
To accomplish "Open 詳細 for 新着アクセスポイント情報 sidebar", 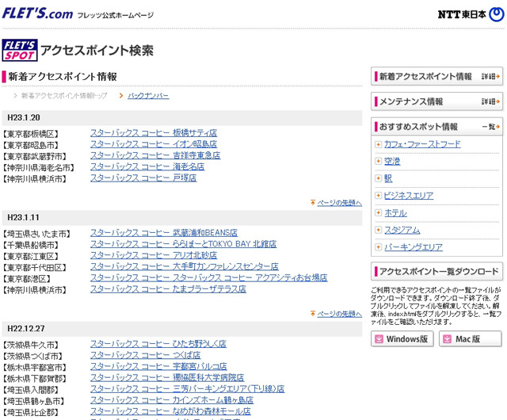I will [490, 76].
